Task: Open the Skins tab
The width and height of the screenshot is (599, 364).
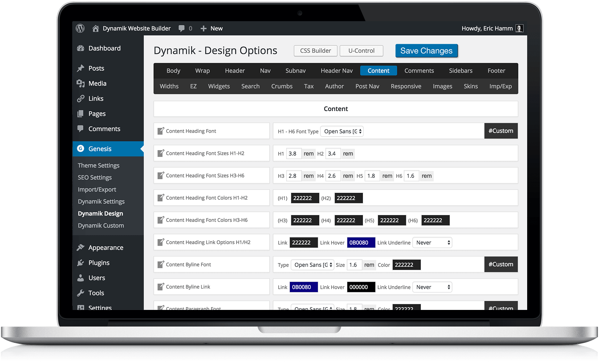Action: pyautogui.click(x=471, y=86)
